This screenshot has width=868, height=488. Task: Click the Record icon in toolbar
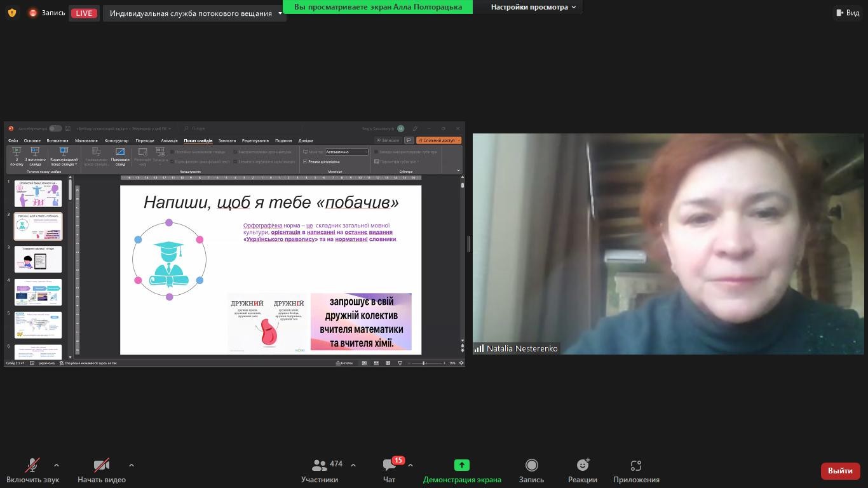point(531,466)
